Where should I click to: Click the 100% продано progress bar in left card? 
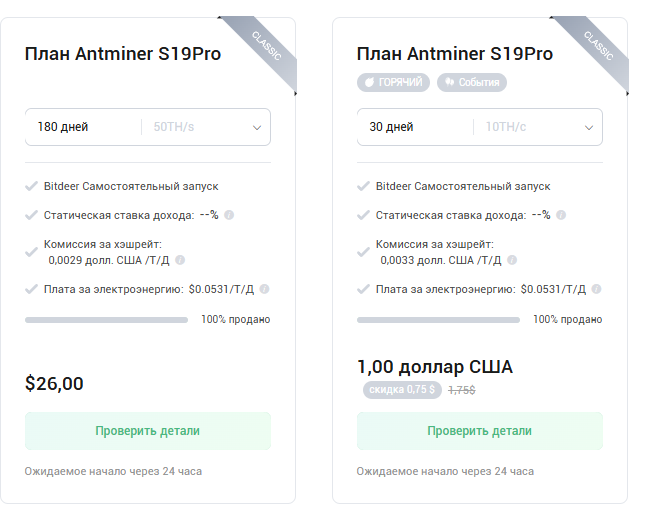(x=106, y=320)
